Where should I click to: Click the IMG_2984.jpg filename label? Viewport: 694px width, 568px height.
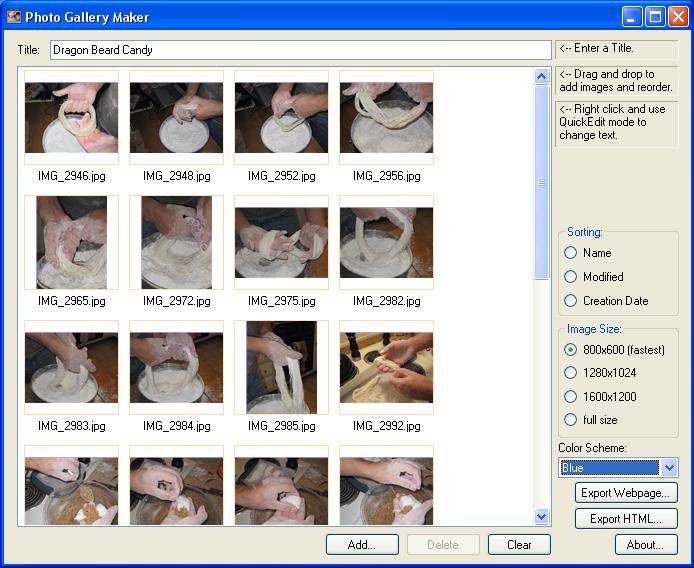tap(177, 426)
